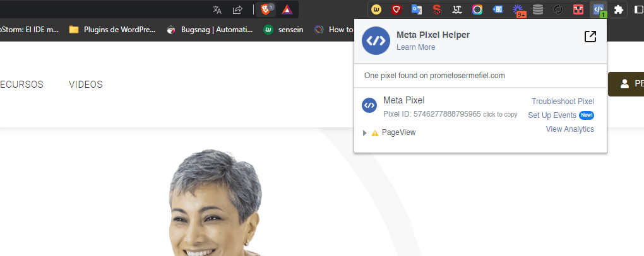Image resolution: width=644 pixels, height=256 pixels.
Task: Open Brave Shields lion icon
Action: point(266,9)
